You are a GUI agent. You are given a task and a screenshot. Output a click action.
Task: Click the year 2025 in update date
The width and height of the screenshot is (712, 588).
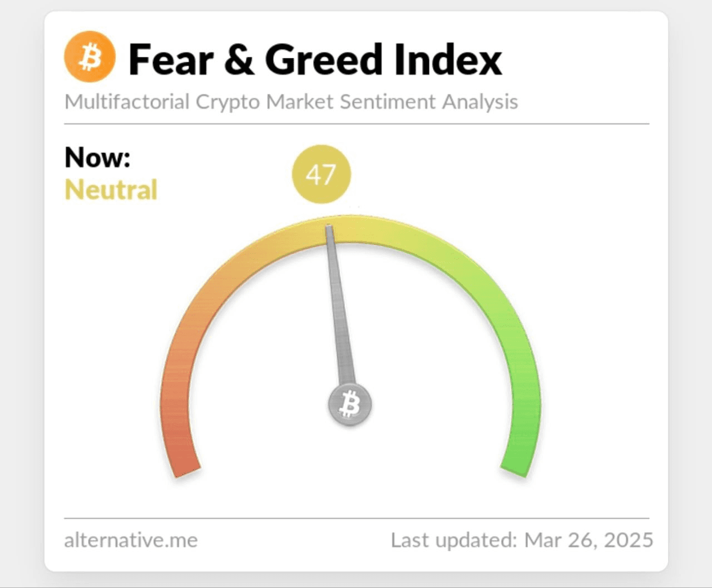pos(629,540)
